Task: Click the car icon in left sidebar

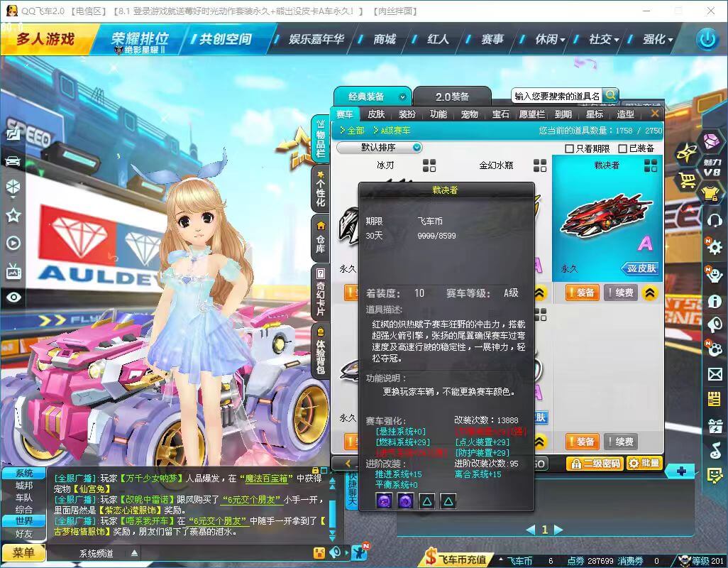Action: (13, 160)
